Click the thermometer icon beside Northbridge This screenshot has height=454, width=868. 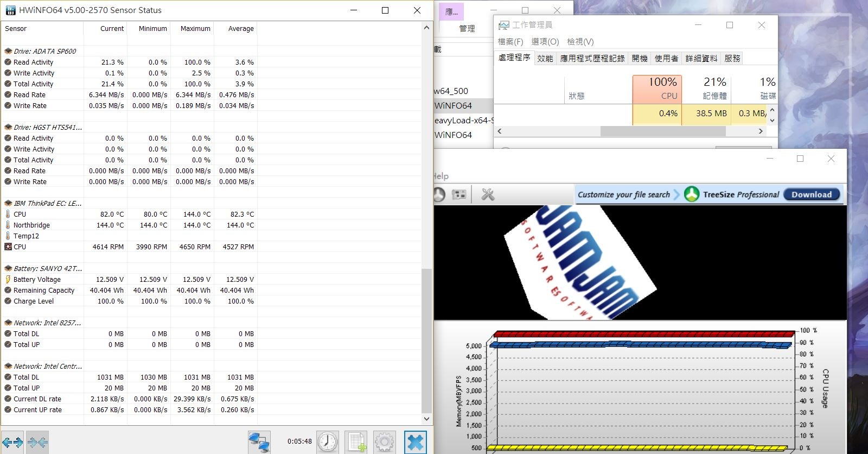[x=8, y=225]
